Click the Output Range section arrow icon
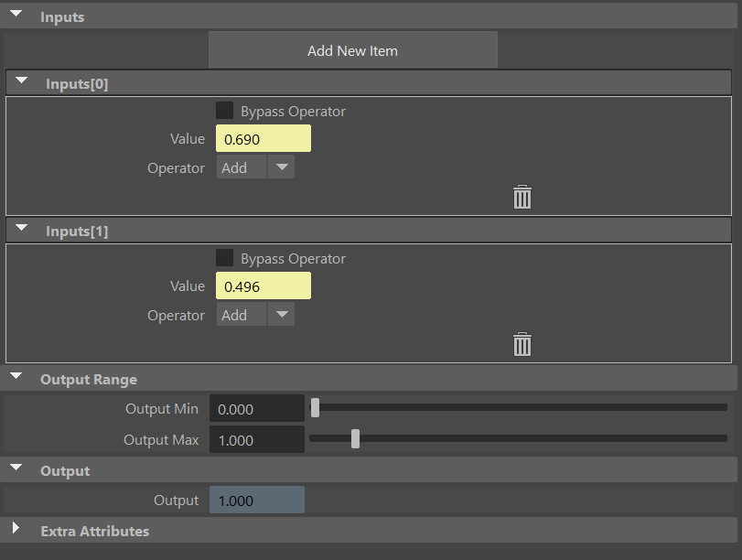 [15, 377]
